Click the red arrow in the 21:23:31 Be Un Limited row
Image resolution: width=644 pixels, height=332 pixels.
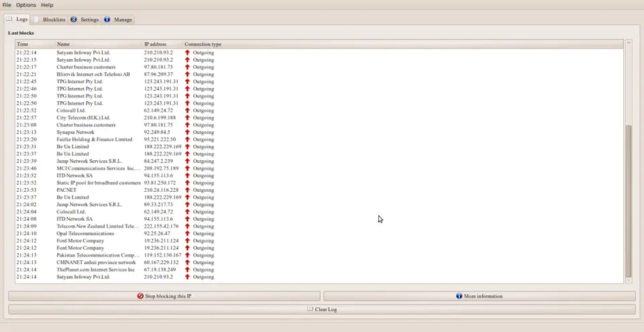pyautogui.click(x=187, y=147)
